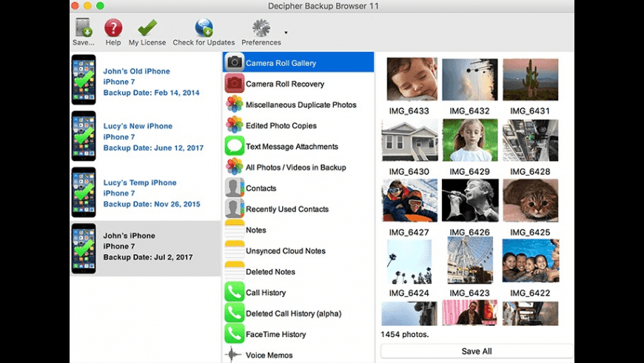Select the Lucy's New iPhone backup name
This screenshot has width=644, height=363.
pos(138,126)
